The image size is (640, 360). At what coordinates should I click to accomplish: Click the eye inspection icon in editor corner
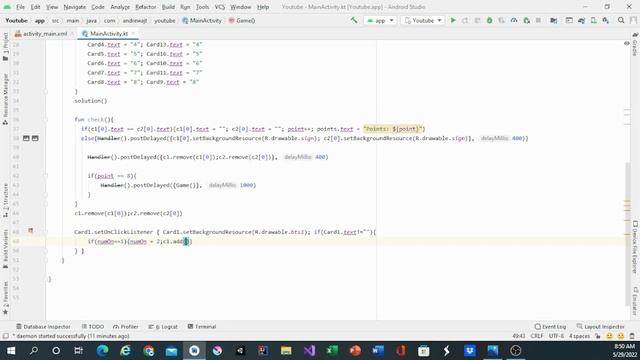click(627, 44)
